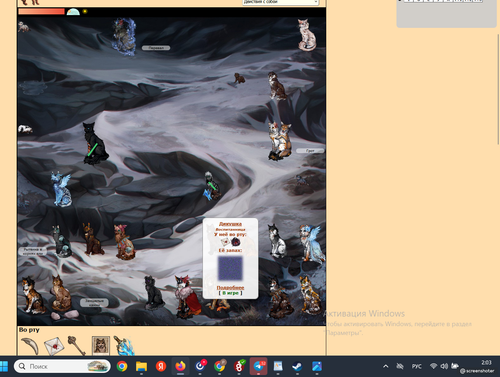The width and height of the screenshot is (500, 377).
Task: Click the dark round item in the tooltip
Action: pos(236,242)
